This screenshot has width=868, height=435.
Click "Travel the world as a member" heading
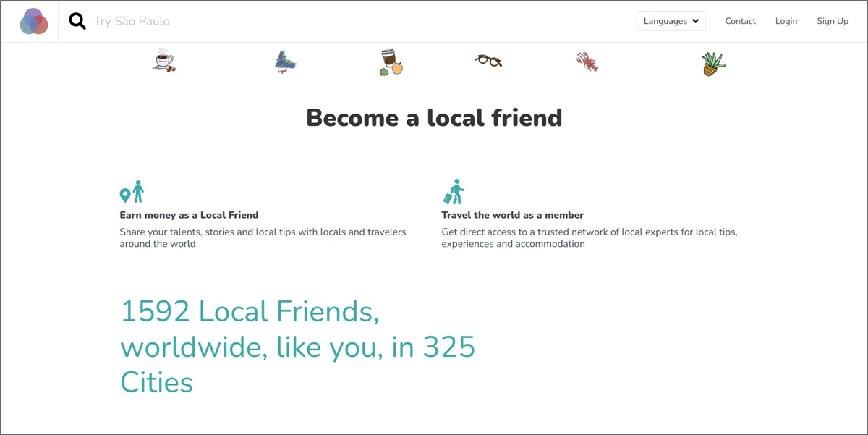pos(513,215)
